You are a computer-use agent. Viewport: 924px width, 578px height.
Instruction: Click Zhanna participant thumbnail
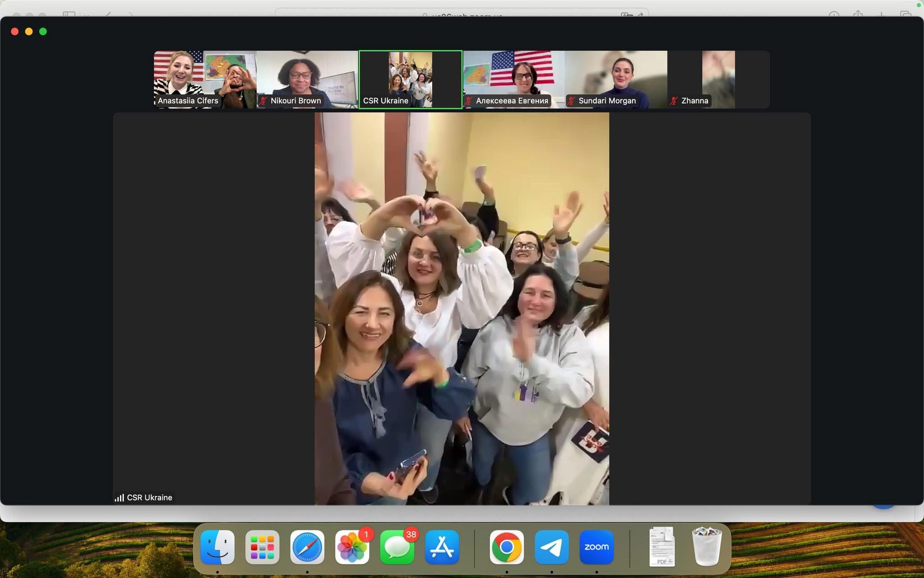718,79
